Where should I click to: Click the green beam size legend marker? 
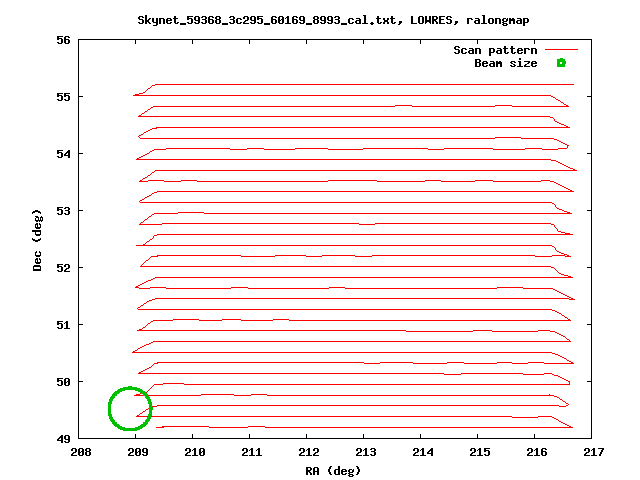561,63
